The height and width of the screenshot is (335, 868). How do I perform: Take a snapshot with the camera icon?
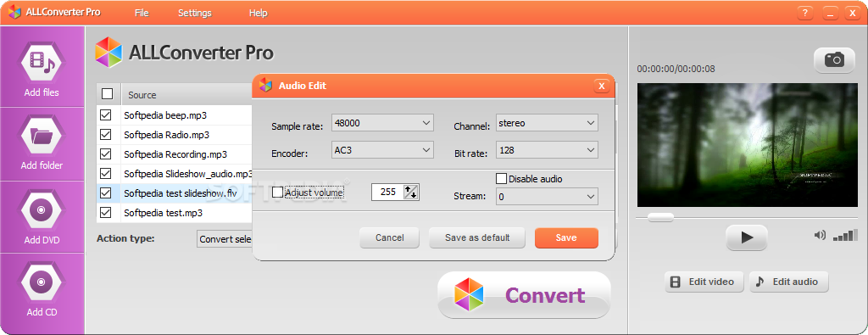pos(834,60)
